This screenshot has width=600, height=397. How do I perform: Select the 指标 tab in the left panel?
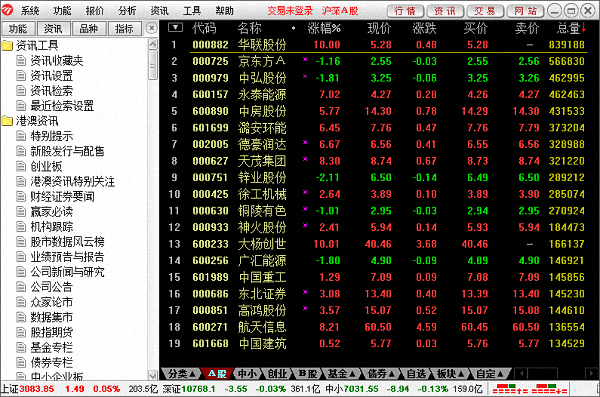coord(125,29)
